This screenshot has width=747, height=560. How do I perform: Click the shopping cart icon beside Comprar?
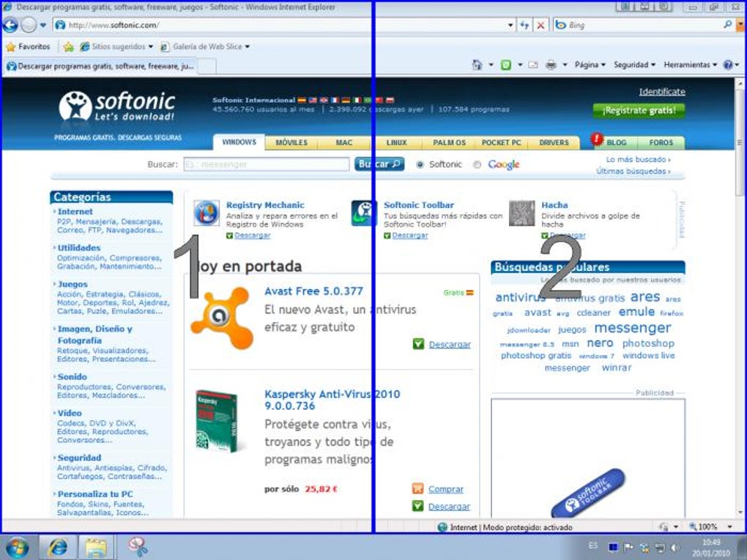click(417, 488)
